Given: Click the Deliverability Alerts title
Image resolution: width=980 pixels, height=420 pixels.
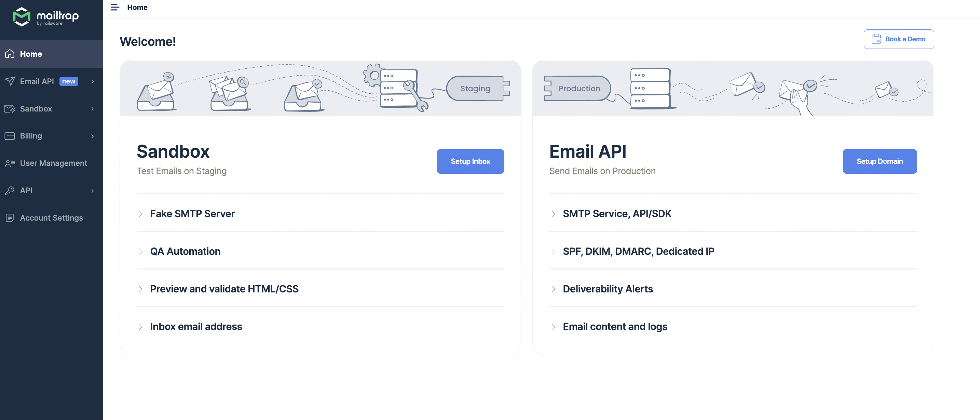Looking at the screenshot, I should pyautogui.click(x=608, y=289).
